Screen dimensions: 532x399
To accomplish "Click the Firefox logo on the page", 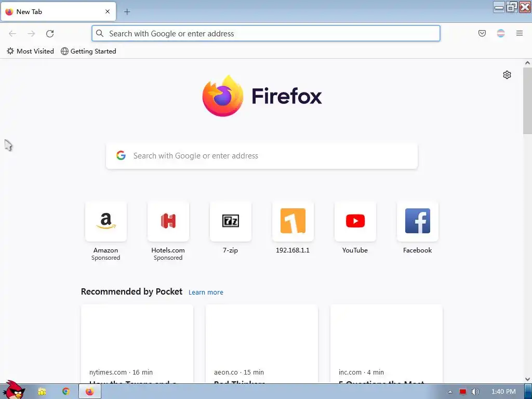I will pos(262,96).
